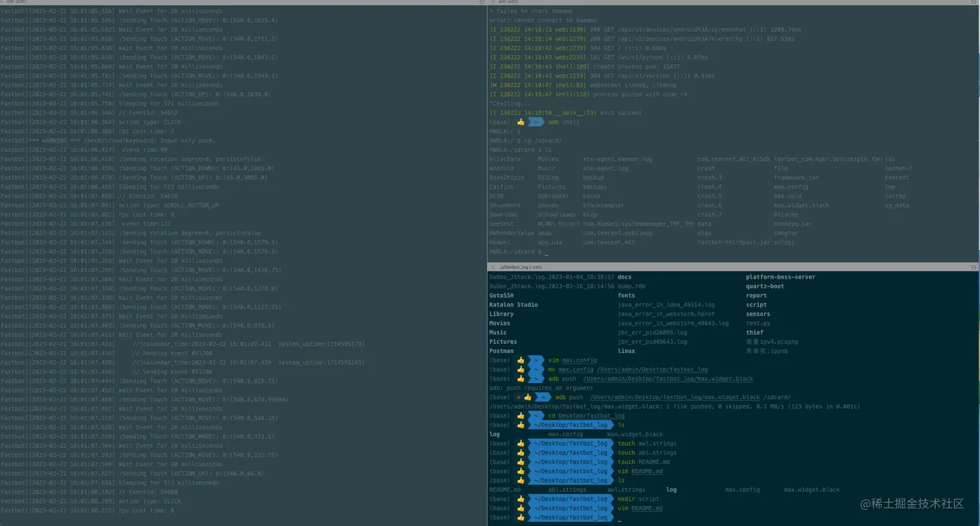This screenshot has height=526, width=980.
Task: Select 'test.py' file name
Action: point(758,323)
